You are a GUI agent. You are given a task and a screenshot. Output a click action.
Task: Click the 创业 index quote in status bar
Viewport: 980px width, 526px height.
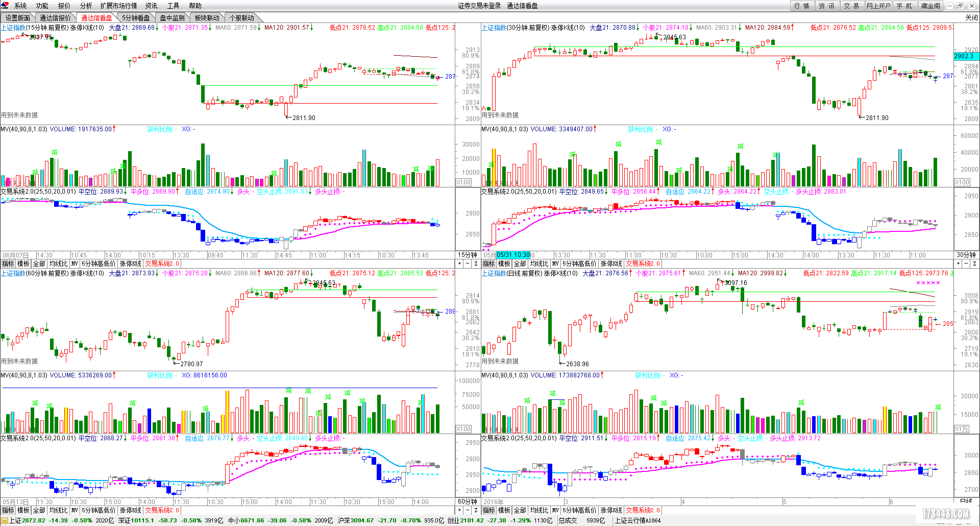coord(500,520)
